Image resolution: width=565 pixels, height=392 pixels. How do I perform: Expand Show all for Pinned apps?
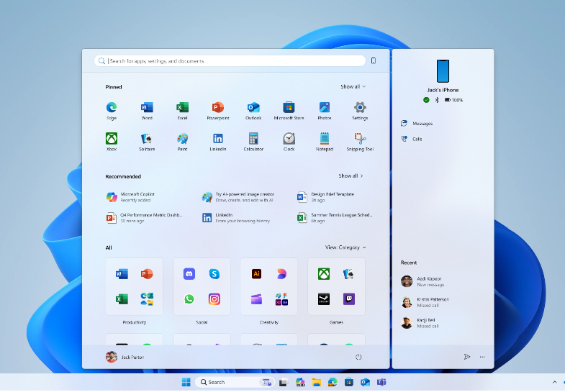point(353,87)
